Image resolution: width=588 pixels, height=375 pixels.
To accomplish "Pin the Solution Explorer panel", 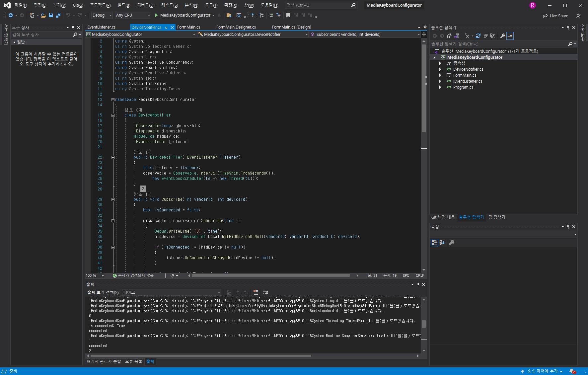I will point(568,28).
